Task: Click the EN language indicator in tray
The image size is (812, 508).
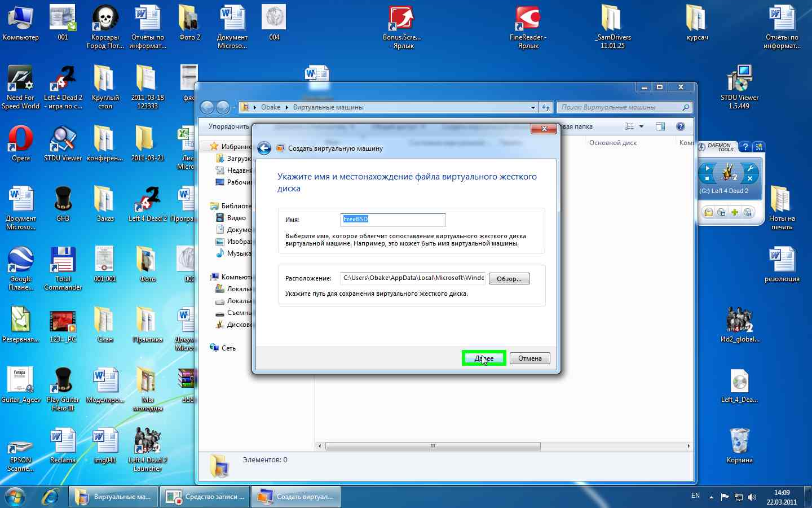Action: [x=695, y=496]
